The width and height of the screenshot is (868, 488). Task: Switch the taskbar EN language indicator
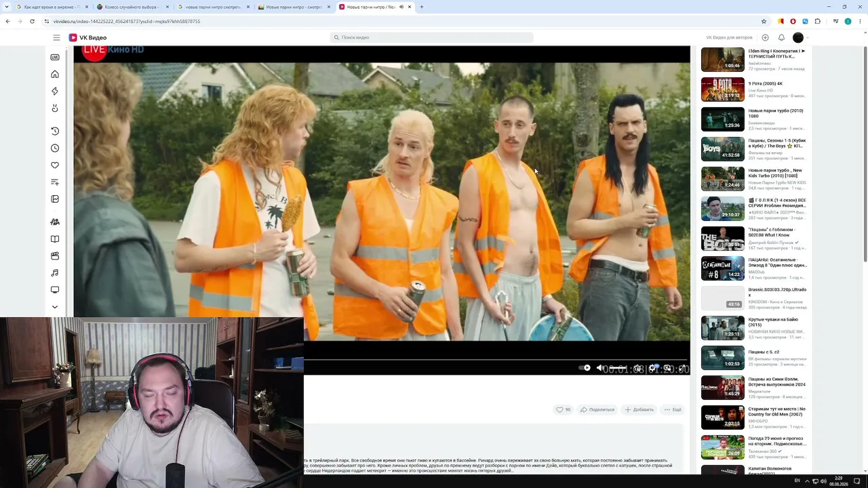797,481
